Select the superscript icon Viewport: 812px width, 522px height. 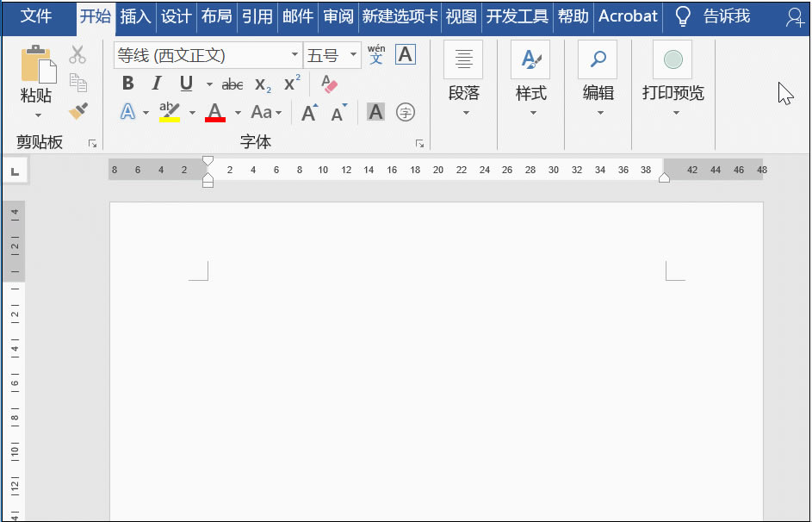coord(289,83)
